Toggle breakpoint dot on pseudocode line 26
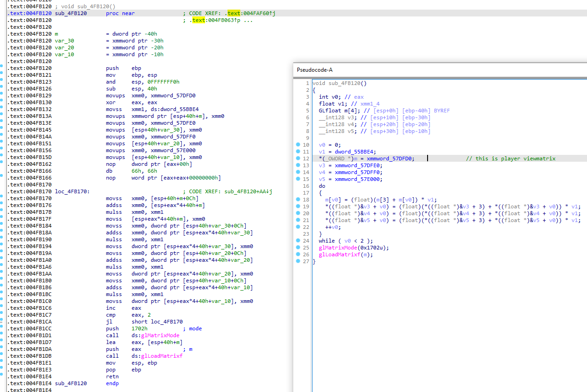The image size is (587, 392). coord(298,254)
